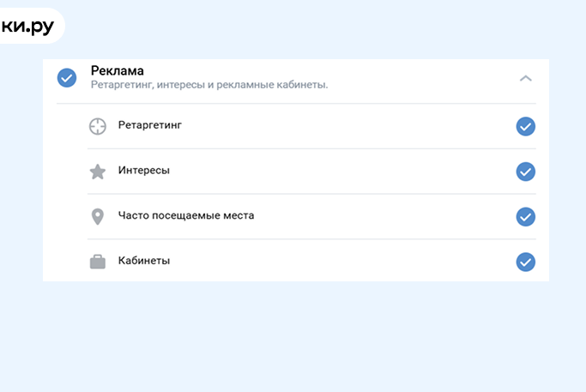Click the crosshair icon beside Ретаргетинг

click(x=98, y=126)
